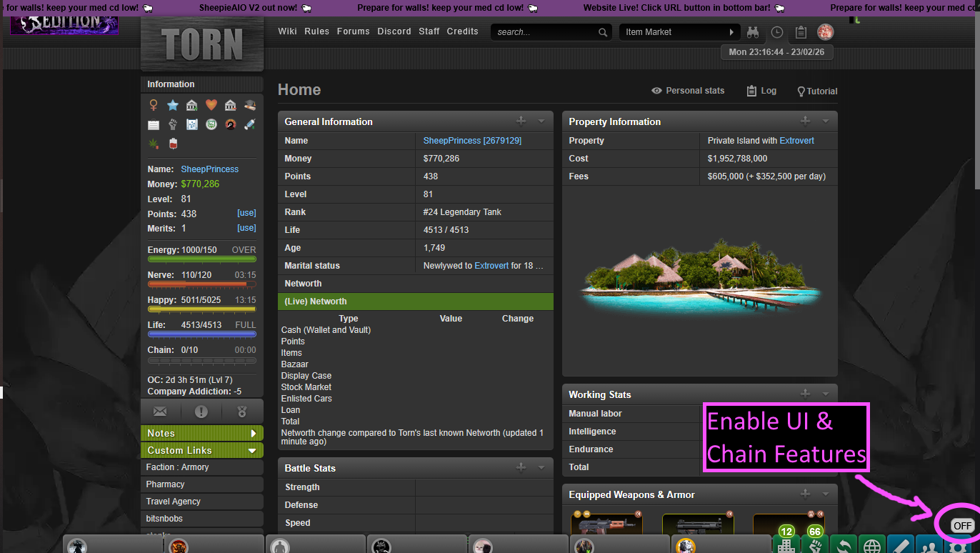Switch to the Wiki page
Image resolution: width=980 pixels, height=553 pixels.
(288, 31)
